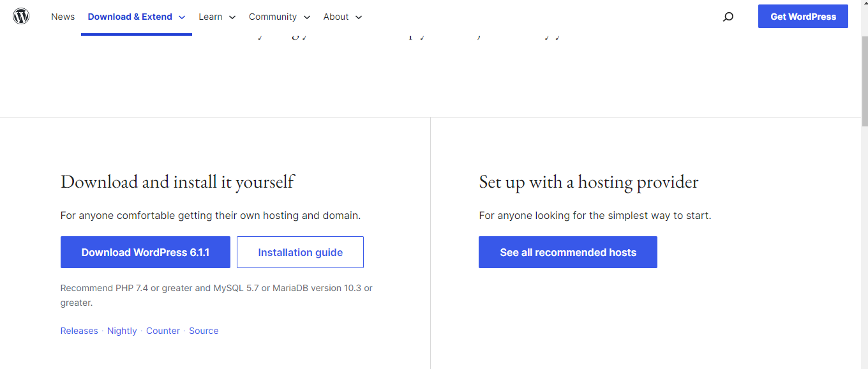Viewport: 868px width, 369px height.
Task: Expand the chevron next to Community
Action: point(306,17)
